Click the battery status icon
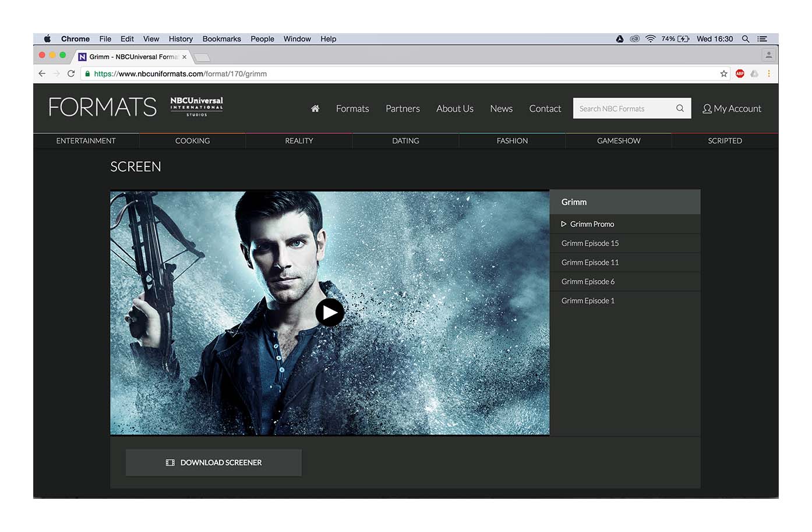 coord(683,39)
